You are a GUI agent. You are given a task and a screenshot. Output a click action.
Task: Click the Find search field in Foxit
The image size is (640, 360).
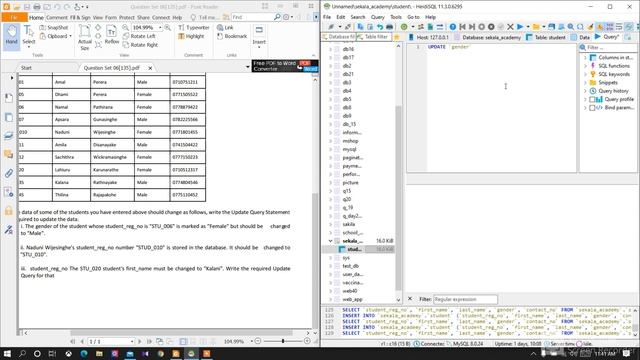pyautogui.click(x=252, y=17)
